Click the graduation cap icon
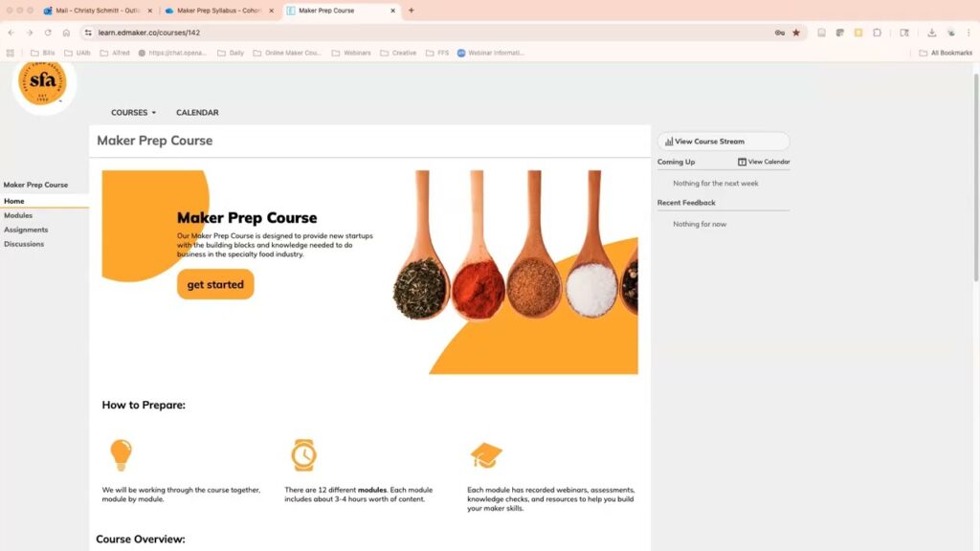This screenshot has height=551, width=980. coord(486,455)
